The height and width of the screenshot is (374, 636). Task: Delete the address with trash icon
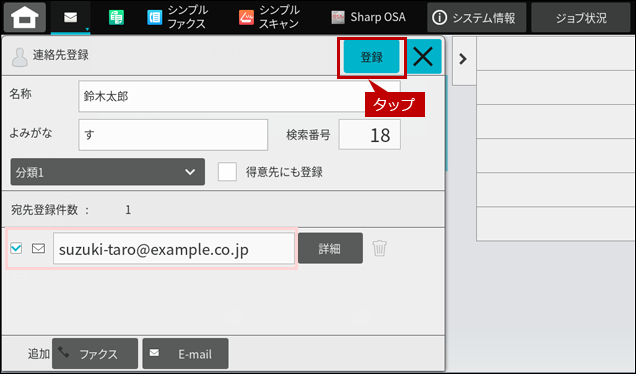(380, 248)
